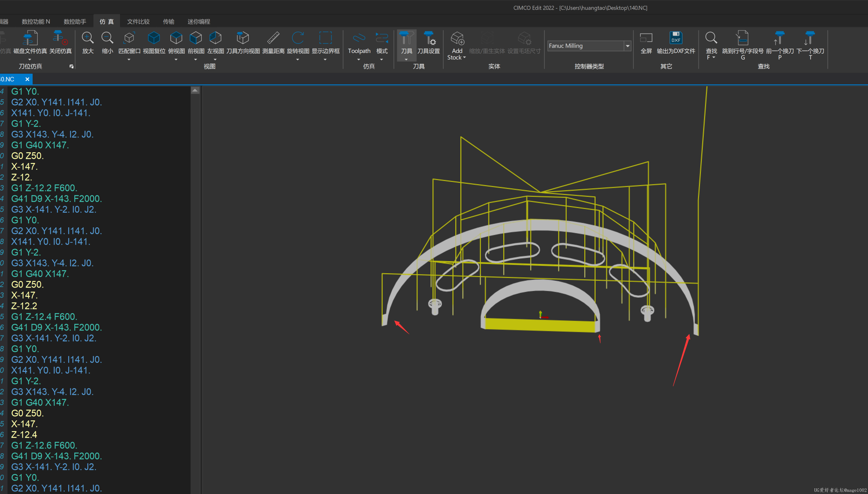Image resolution: width=868 pixels, height=494 pixels.
Task: Click the Add Stock icon
Action: coord(457,38)
